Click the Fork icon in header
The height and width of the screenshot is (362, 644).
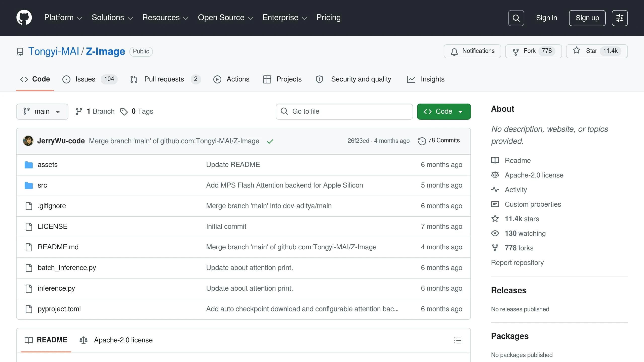pyautogui.click(x=515, y=52)
